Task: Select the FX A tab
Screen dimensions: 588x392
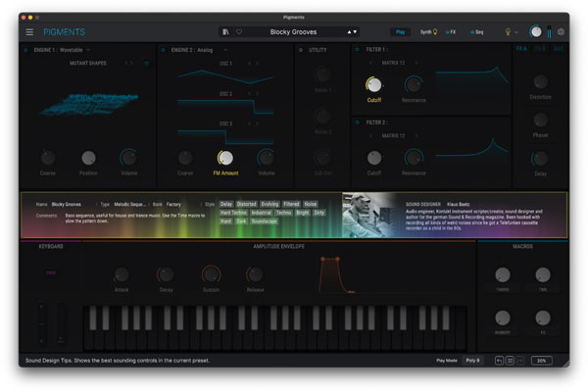Action: pos(521,49)
